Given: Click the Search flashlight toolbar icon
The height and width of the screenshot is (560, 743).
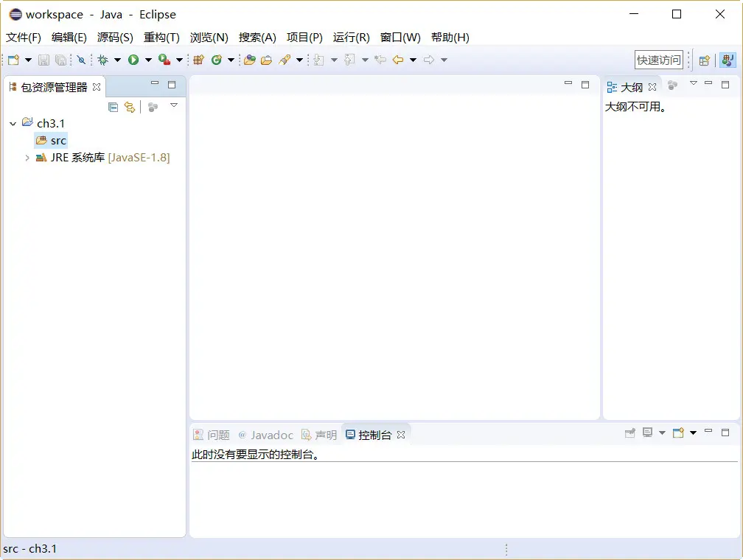Looking at the screenshot, I should point(285,60).
